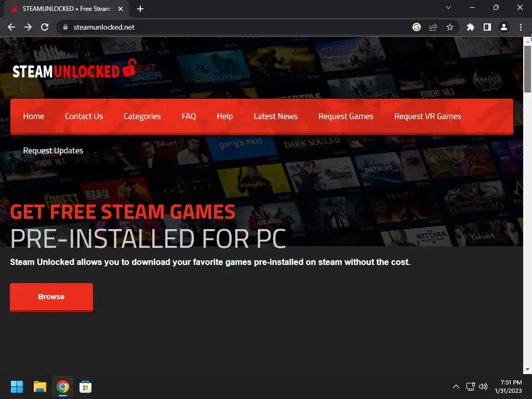Click the red Browse button
Viewport: 532px width, 399px height.
[51, 297]
